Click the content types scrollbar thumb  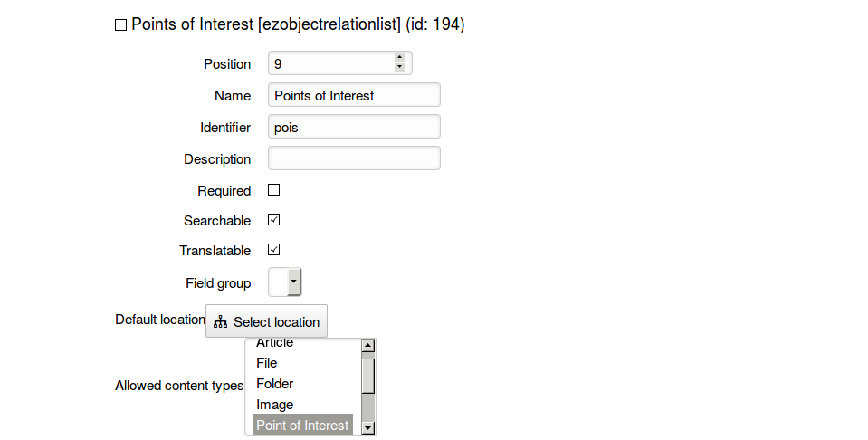[368, 376]
